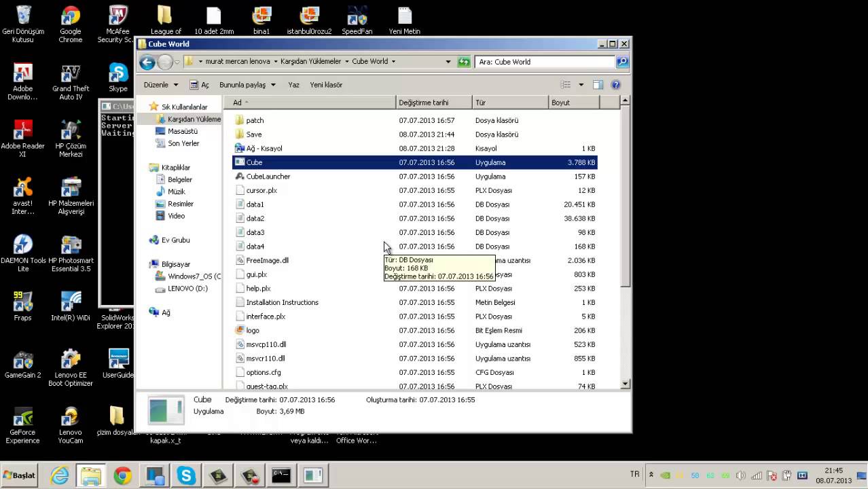Click the Forward navigation arrow in Explorer
Screen dimensions: 868x489
[164, 62]
